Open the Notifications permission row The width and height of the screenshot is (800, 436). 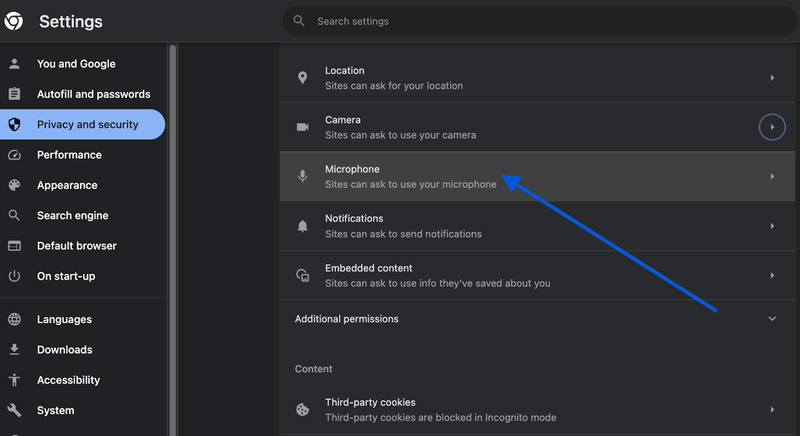point(537,225)
